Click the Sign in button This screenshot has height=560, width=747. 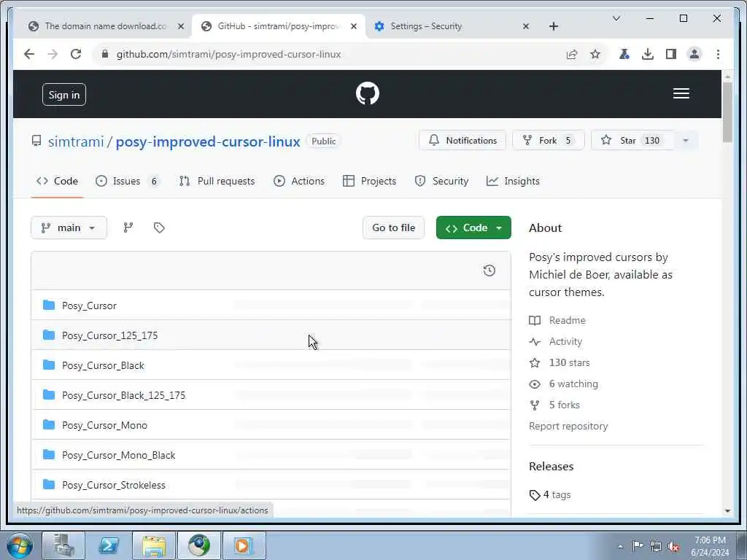click(64, 95)
